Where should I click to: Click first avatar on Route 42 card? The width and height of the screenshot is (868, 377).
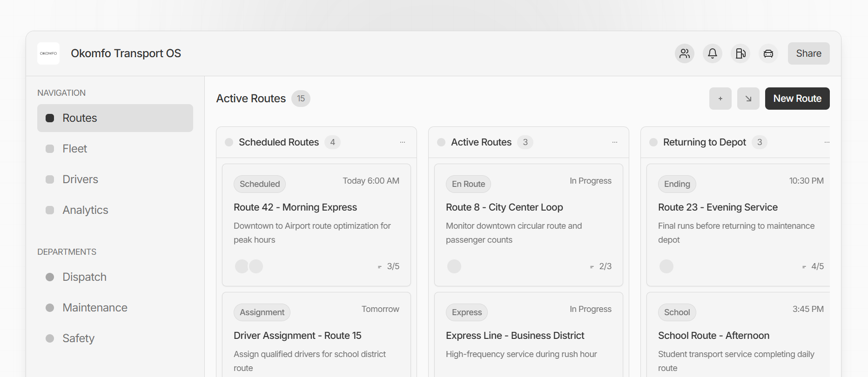point(242,266)
